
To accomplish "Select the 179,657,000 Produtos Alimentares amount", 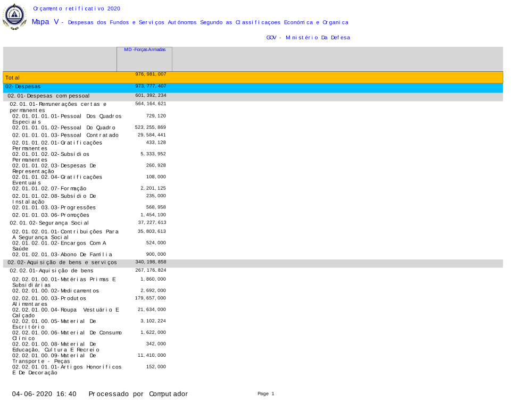I will (151, 298).
